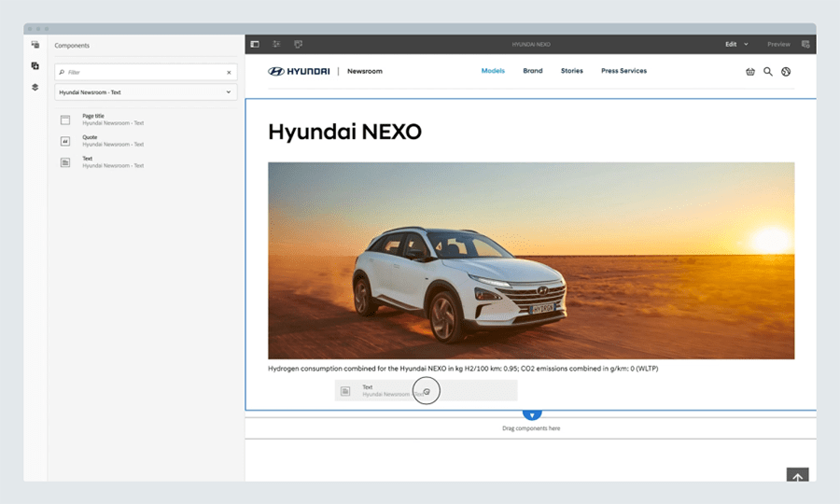Open page information settings icon
840x504 pixels.
point(277,44)
